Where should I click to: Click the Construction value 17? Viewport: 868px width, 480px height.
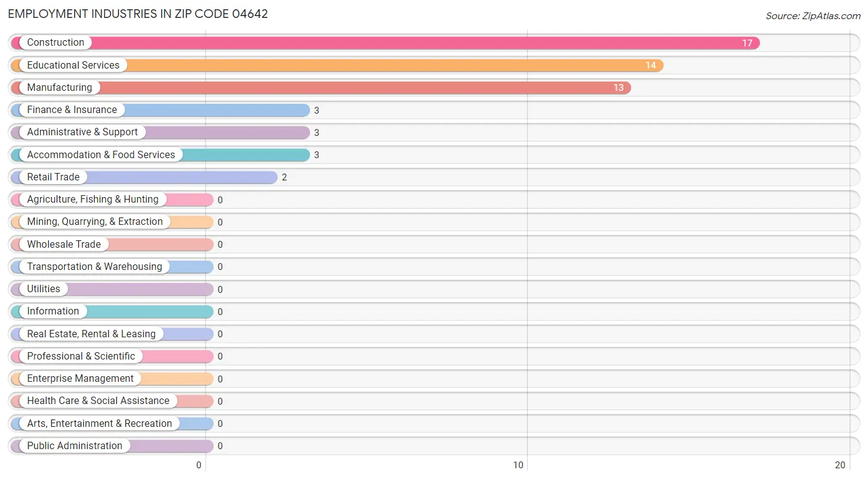[x=747, y=43]
